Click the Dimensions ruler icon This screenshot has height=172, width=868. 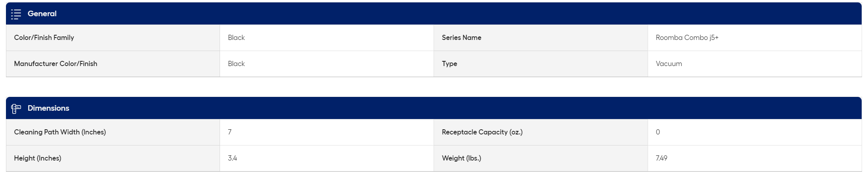click(16, 109)
